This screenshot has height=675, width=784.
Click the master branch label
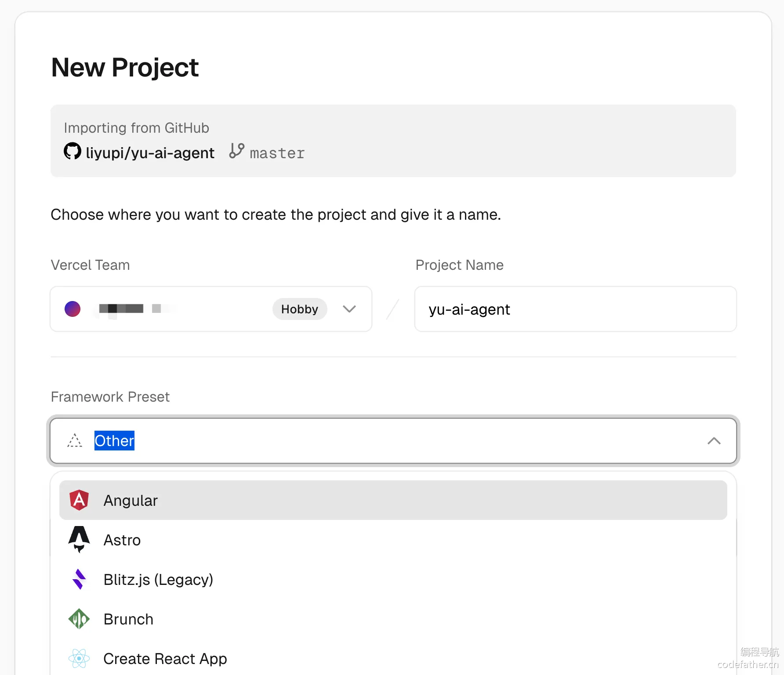point(277,153)
